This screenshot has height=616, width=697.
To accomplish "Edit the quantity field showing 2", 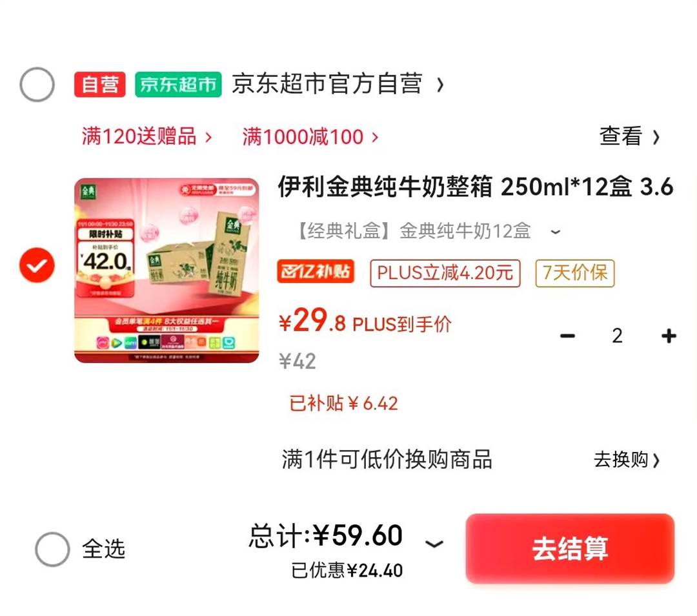I will 617,336.
